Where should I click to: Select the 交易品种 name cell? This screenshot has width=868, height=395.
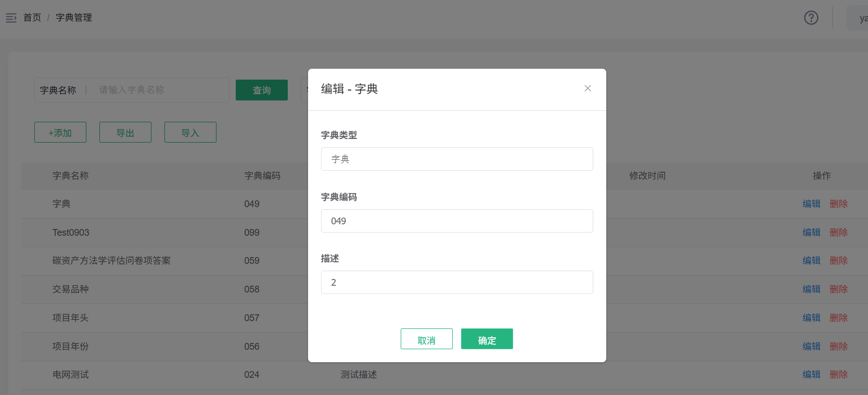click(x=71, y=289)
